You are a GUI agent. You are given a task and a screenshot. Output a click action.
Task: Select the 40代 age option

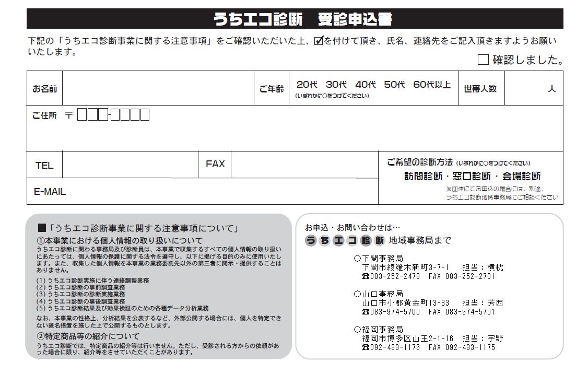(365, 85)
